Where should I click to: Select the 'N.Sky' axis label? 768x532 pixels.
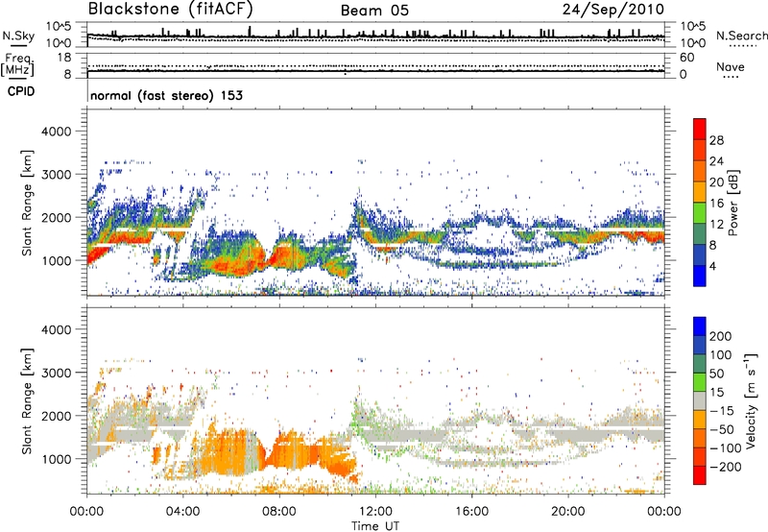pyautogui.click(x=18, y=36)
